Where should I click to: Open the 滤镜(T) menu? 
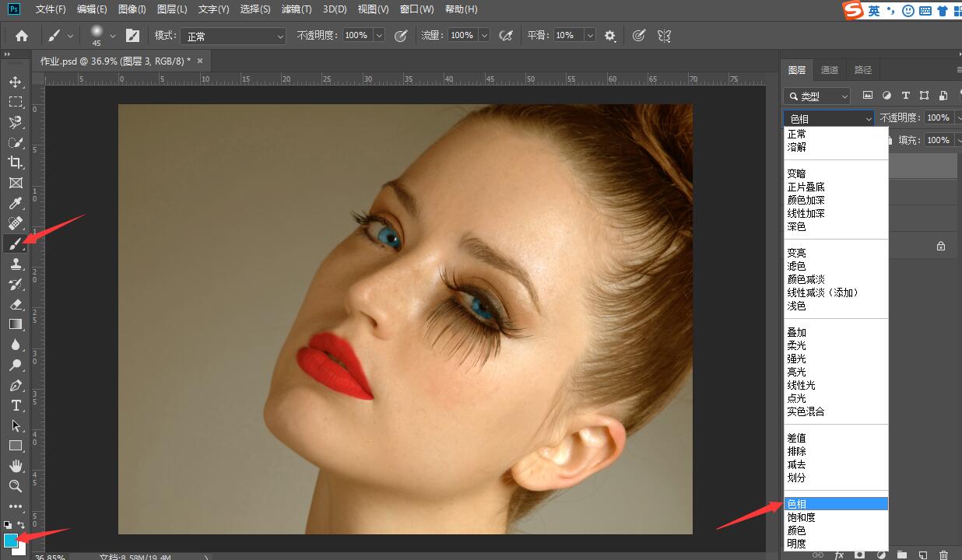click(297, 9)
